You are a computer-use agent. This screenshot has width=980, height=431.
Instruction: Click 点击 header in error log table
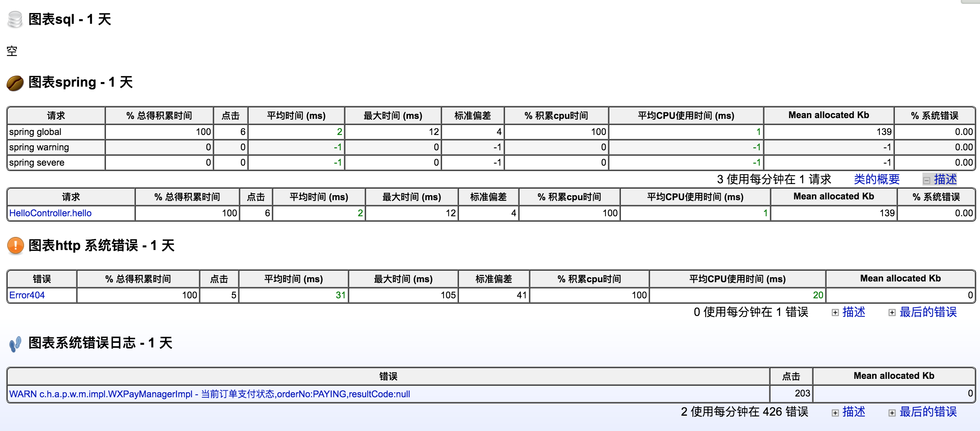tap(791, 376)
